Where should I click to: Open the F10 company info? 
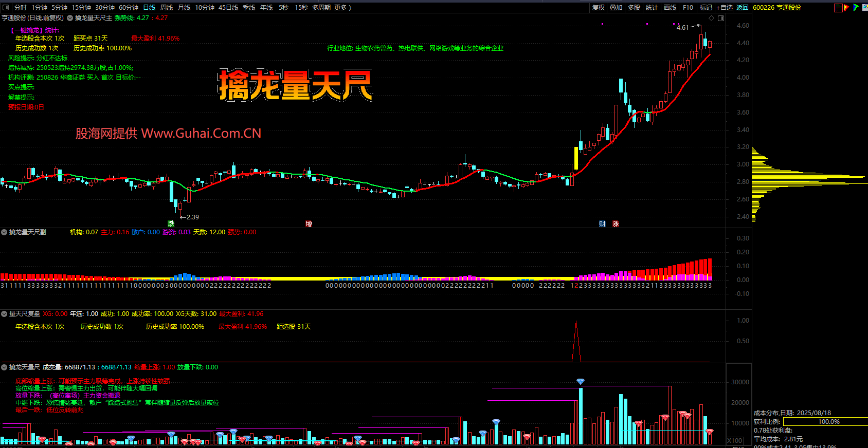click(688, 8)
